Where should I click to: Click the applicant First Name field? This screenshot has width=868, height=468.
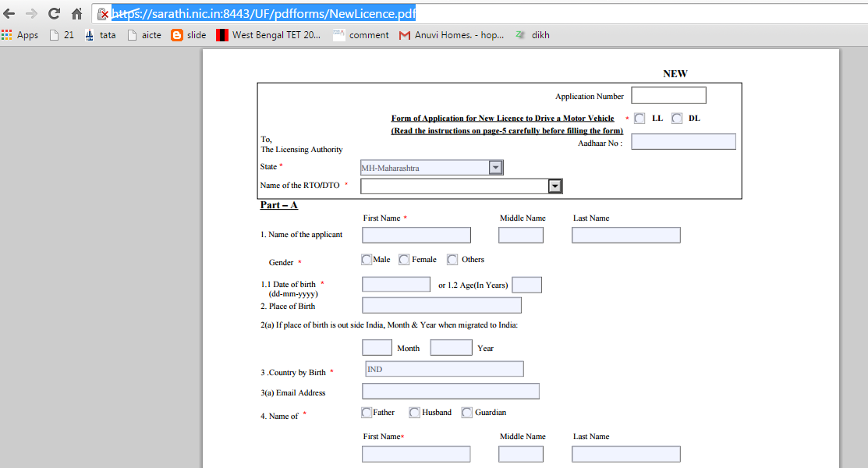coord(416,236)
